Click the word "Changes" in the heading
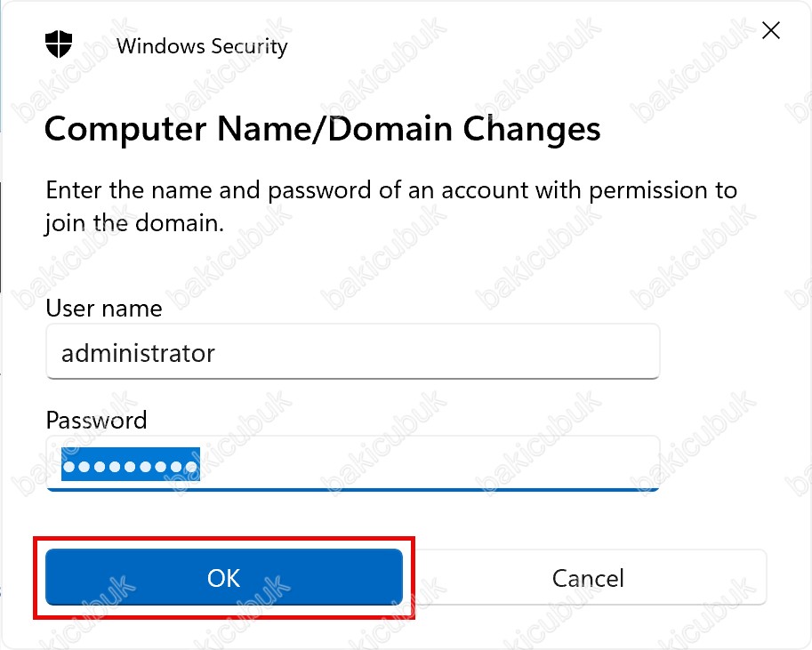 (x=531, y=128)
